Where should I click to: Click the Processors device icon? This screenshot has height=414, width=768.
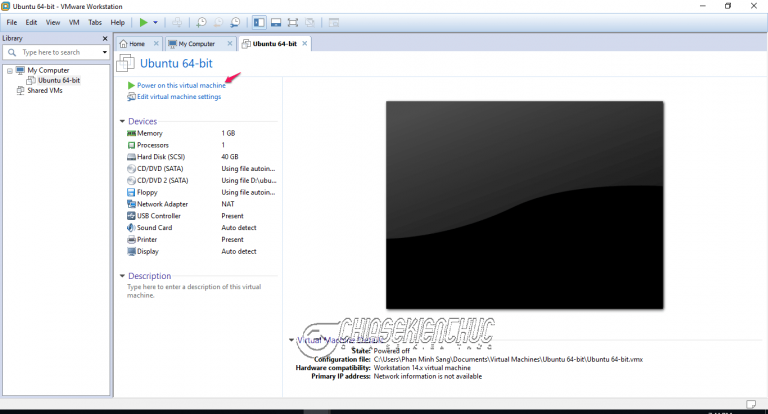(131, 145)
